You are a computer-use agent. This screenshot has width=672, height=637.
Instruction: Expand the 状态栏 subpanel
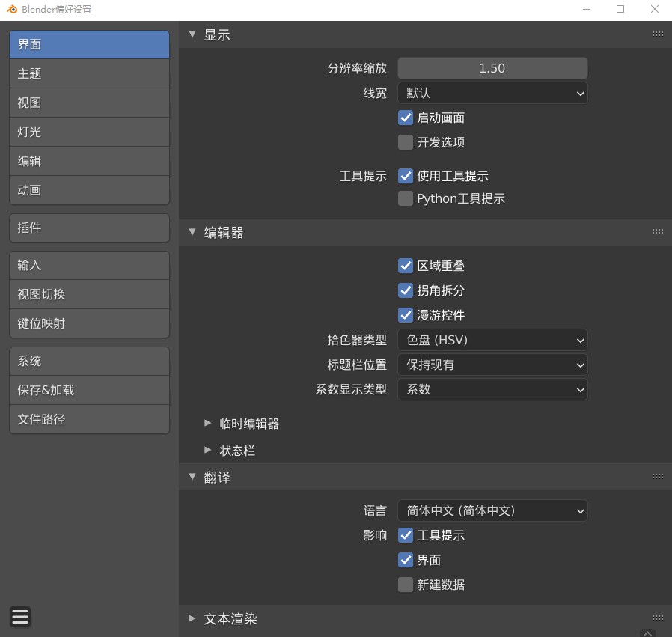pos(208,450)
